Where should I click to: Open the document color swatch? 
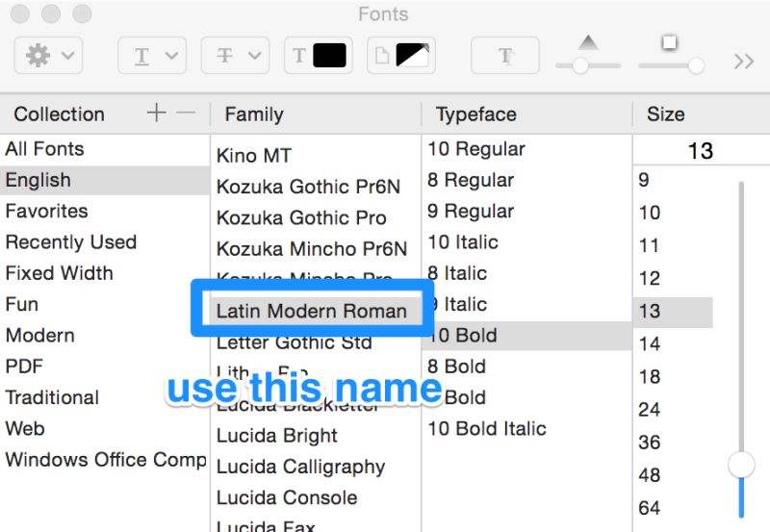[x=401, y=56]
